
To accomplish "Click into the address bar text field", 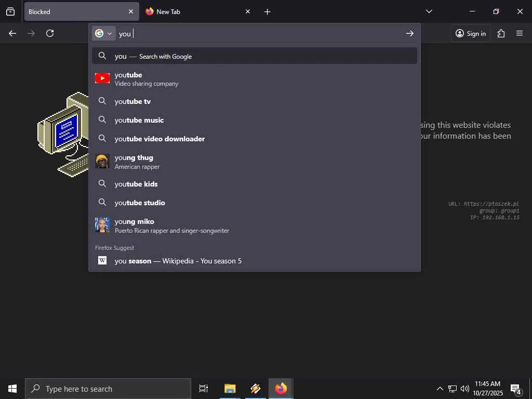I will pos(260,34).
